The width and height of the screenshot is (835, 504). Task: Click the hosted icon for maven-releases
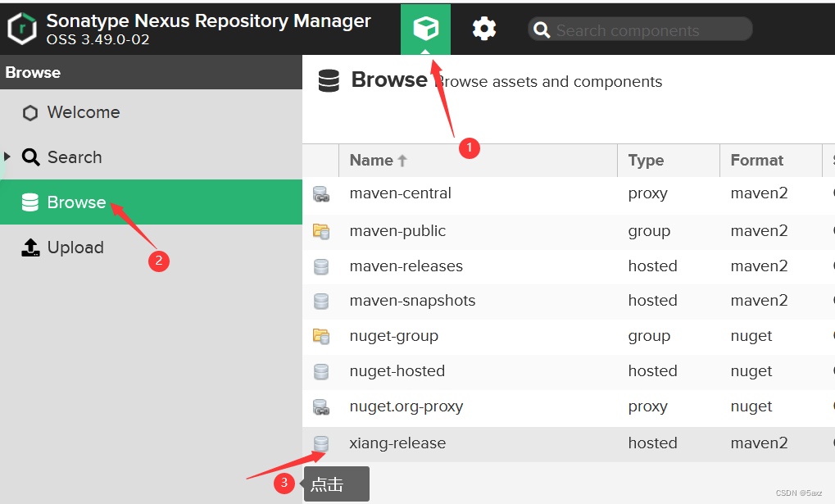click(x=321, y=266)
